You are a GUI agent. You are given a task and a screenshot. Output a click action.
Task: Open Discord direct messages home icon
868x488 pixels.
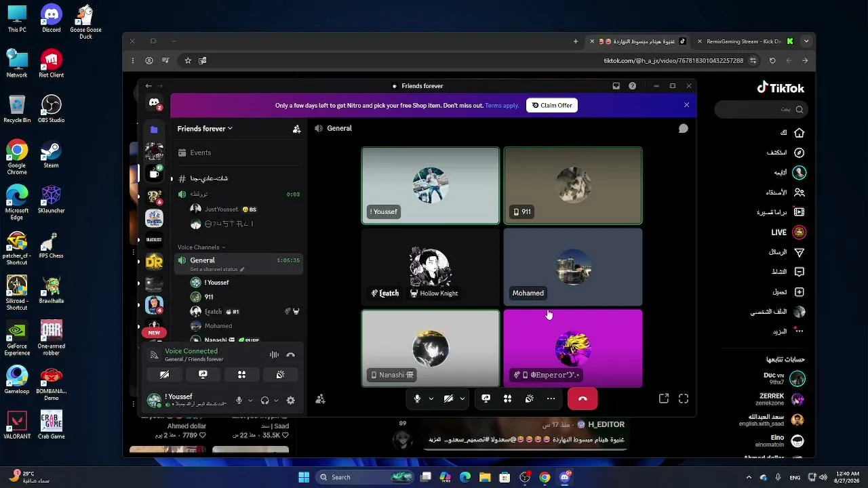tap(155, 103)
